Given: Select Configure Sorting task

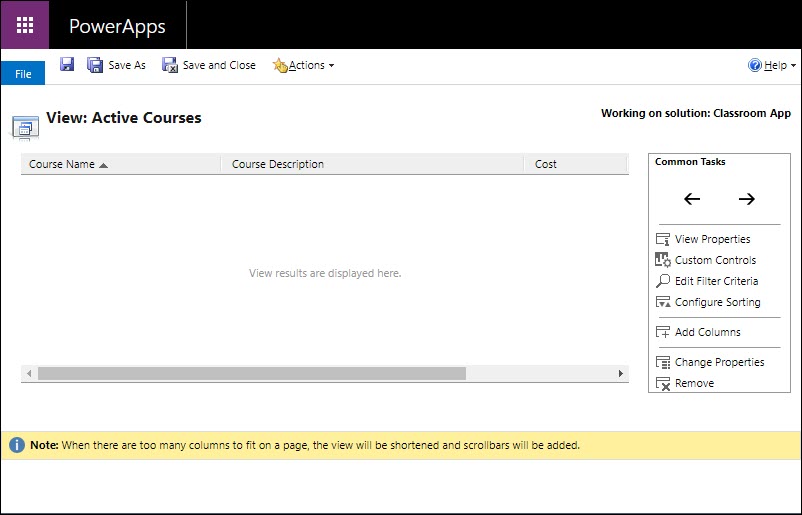Looking at the screenshot, I should 717,302.
